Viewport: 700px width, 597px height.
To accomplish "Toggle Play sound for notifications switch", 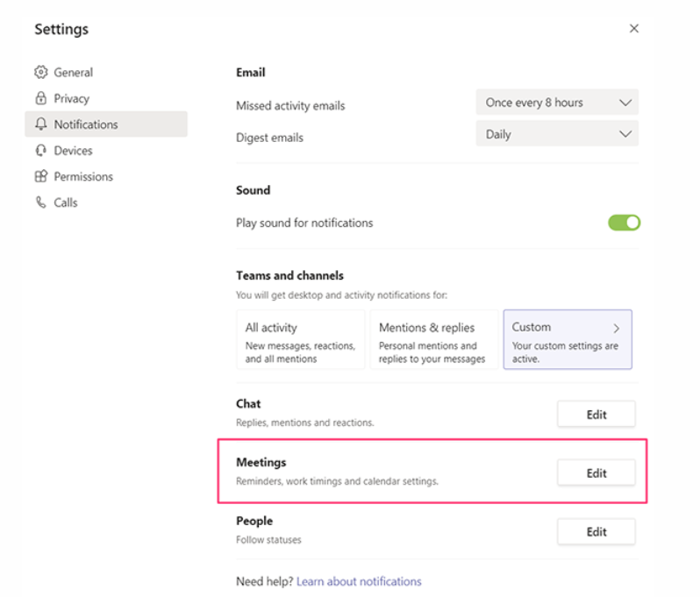I will click(x=624, y=223).
